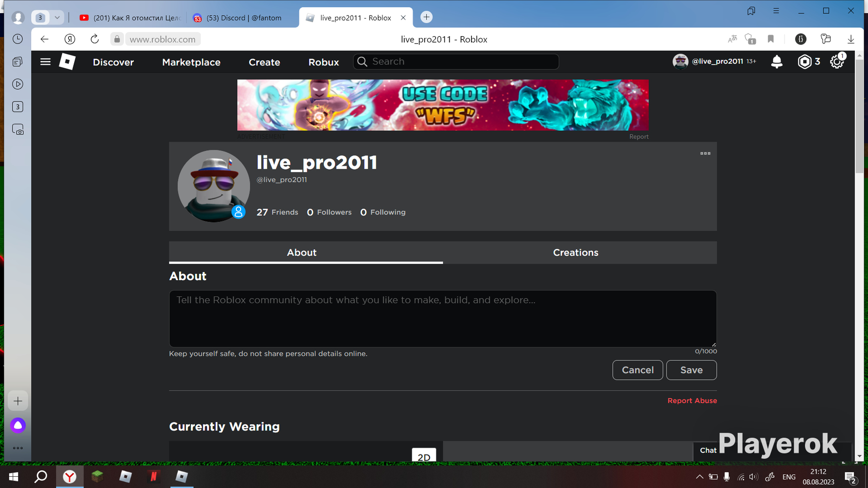This screenshot has width=868, height=488.
Task: Open the page translate icon
Action: (732, 39)
